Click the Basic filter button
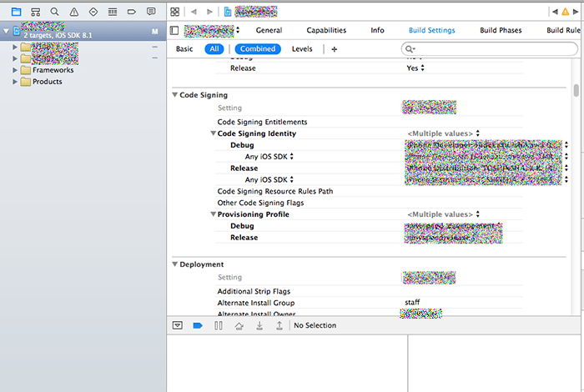584x392 pixels. (184, 49)
